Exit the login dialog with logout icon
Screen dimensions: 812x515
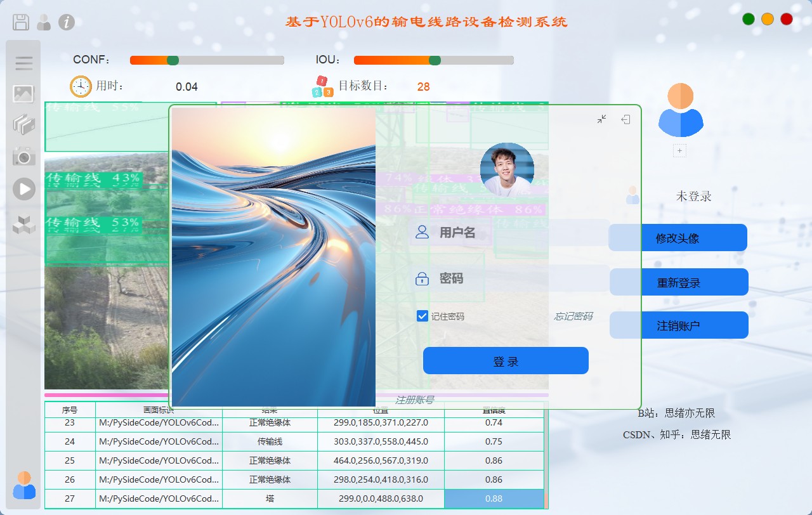pos(625,119)
